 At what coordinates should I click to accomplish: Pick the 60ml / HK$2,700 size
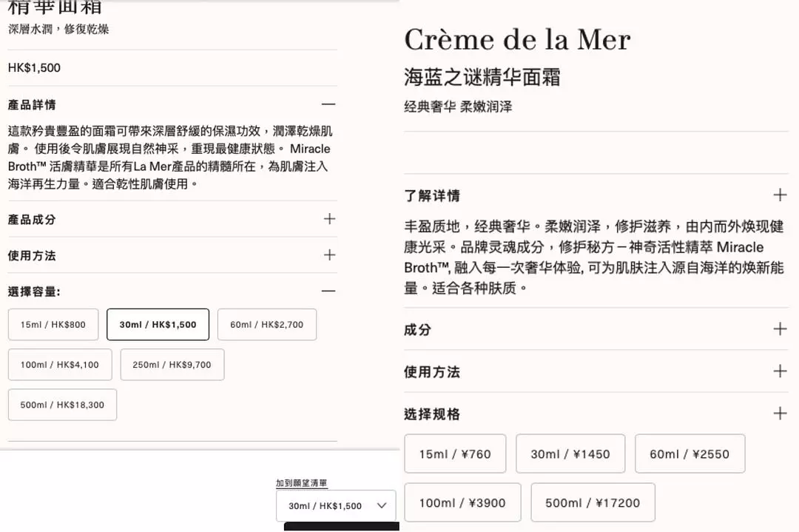(267, 325)
